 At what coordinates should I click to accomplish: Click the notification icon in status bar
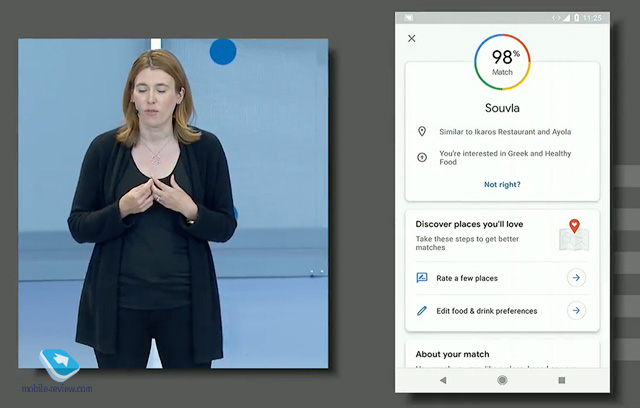coord(409,18)
